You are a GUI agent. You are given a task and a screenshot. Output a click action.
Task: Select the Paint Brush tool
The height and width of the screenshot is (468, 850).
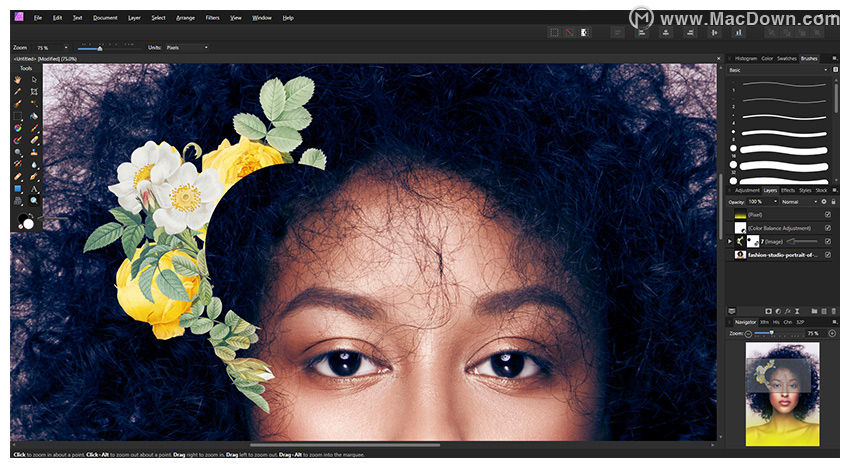click(x=34, y=128)
